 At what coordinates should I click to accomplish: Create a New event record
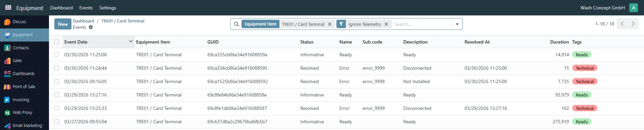point(63,24)
